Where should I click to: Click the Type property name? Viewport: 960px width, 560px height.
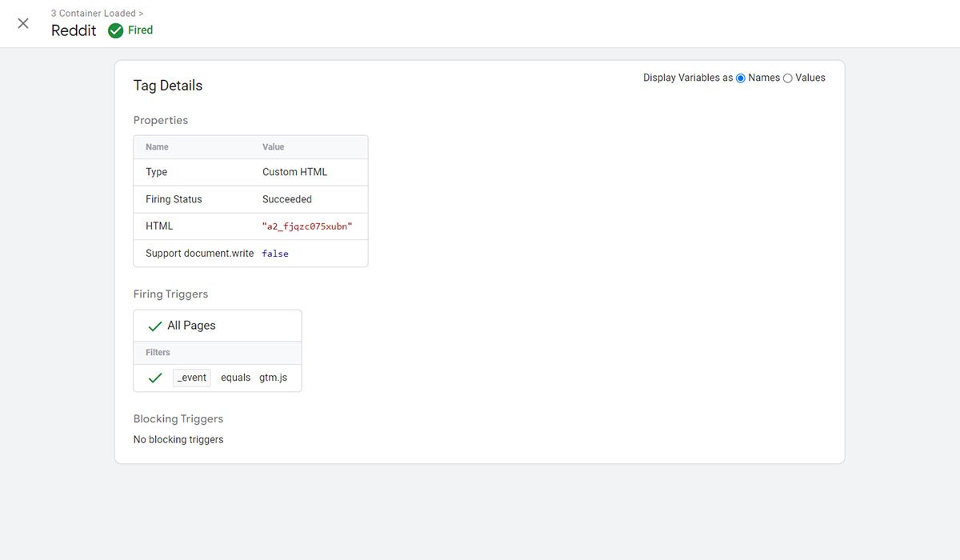(156, 172)
